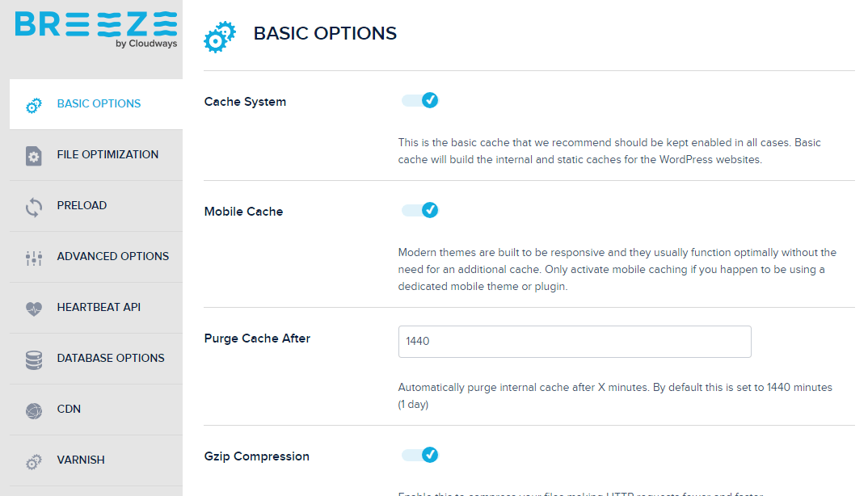
Task: Click the File Optimization file-gear icon
Action: click(x=33, y=156)
